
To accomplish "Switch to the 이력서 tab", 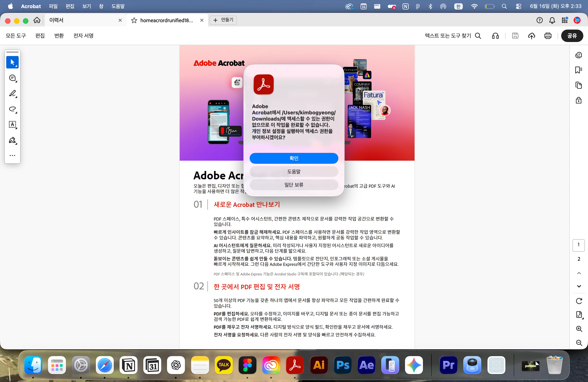I will click(x=85, y=20).
